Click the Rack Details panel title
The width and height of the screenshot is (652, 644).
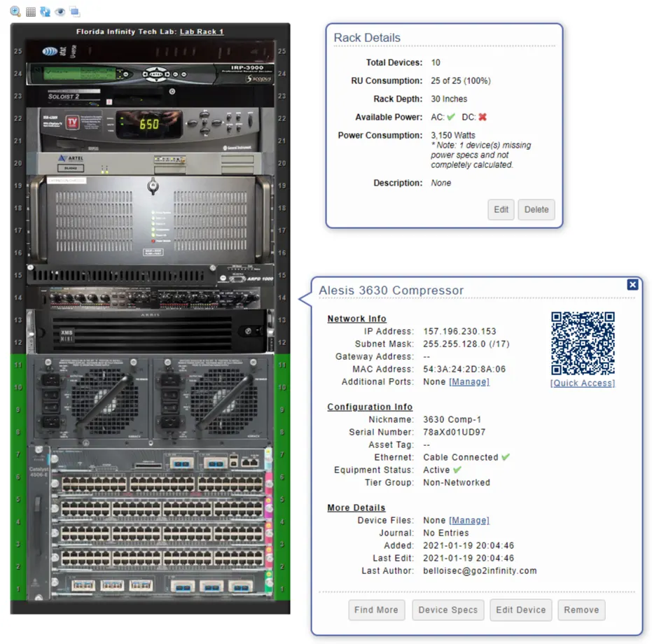tap(367, 38)
